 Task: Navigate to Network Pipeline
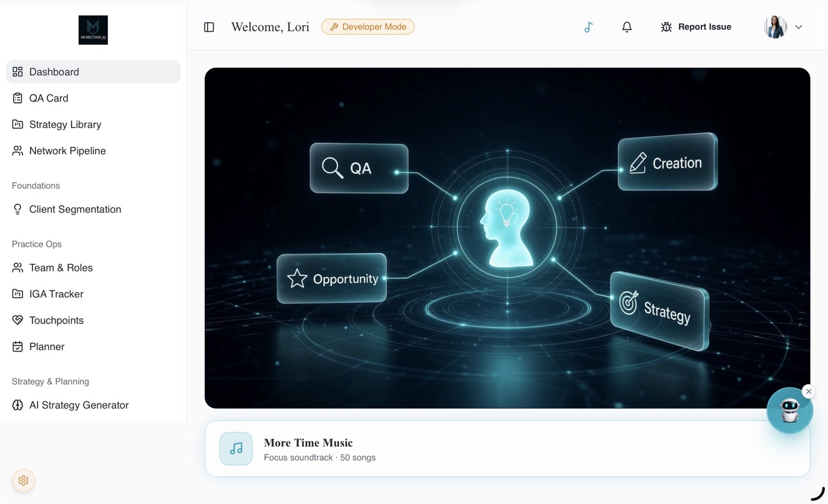[93, 151]
